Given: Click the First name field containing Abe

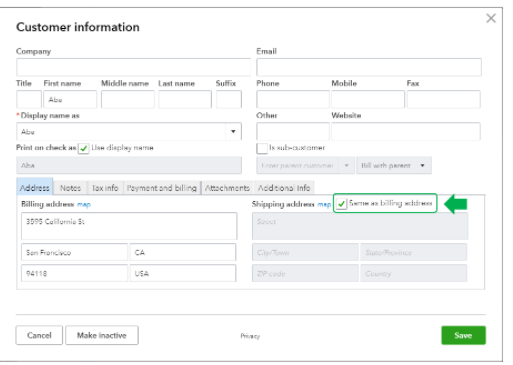Looking at the screenshot, I should 70,99.
